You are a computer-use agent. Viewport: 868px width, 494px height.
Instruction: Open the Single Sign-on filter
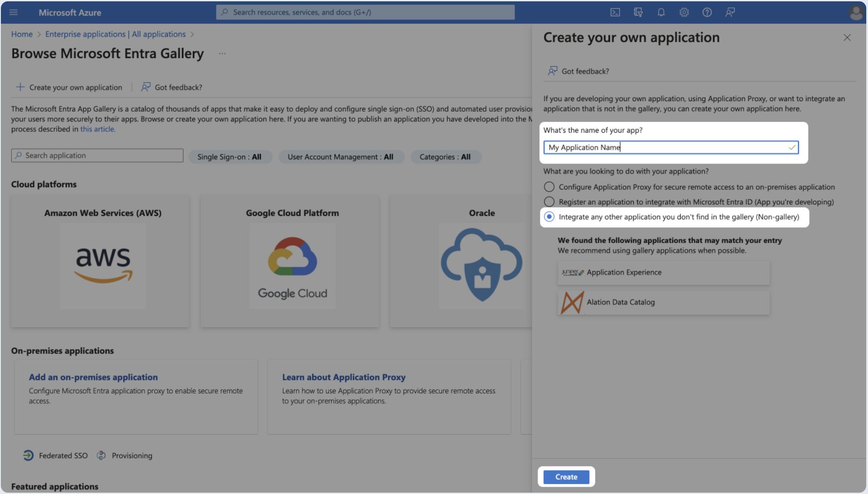click(230, 157)
